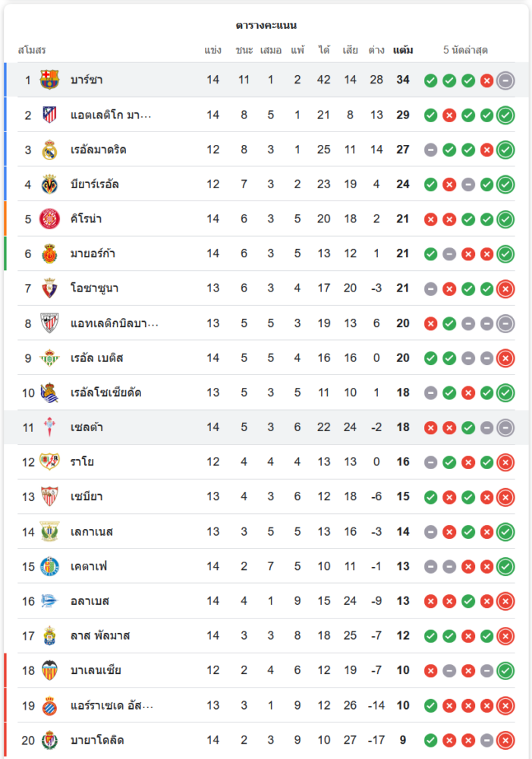This screenshot has width=532, height=759.
Task: Click the Barcelona club crest icon
Action: click(x=50, y=80)
